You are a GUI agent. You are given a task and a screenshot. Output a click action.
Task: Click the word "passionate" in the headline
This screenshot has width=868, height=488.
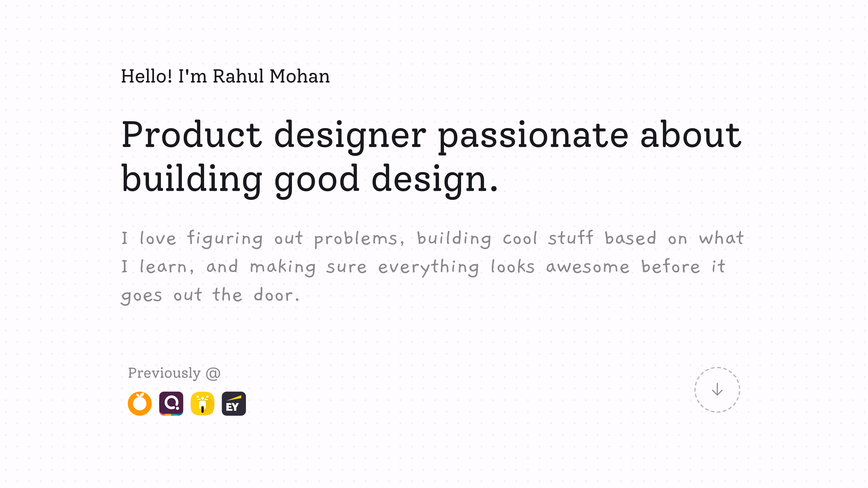[533, 135]
